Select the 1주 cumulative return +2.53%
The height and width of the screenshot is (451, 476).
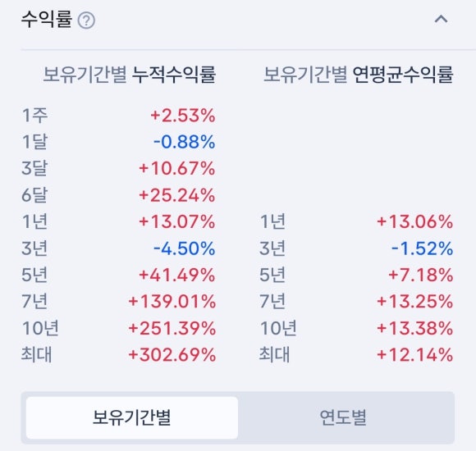pos(183,116)
